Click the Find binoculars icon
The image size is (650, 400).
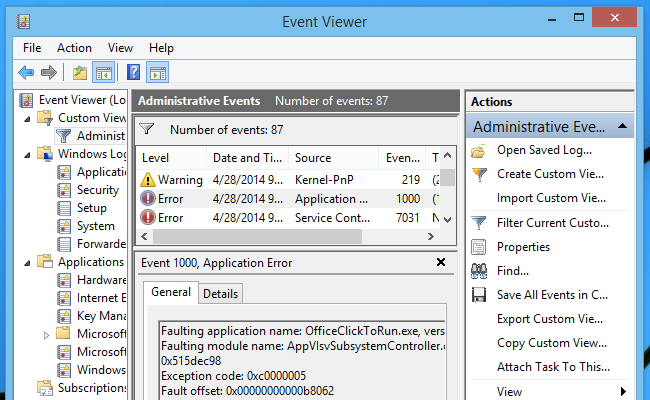point(479,271)
